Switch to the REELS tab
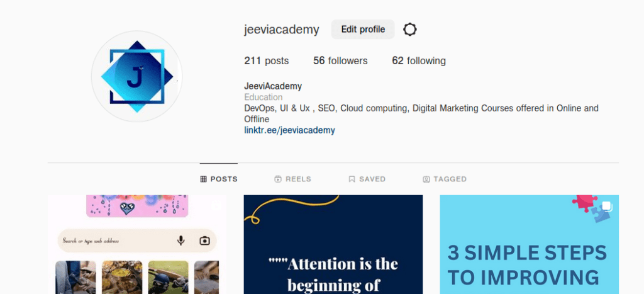644x294 pixels. point(292,179)
